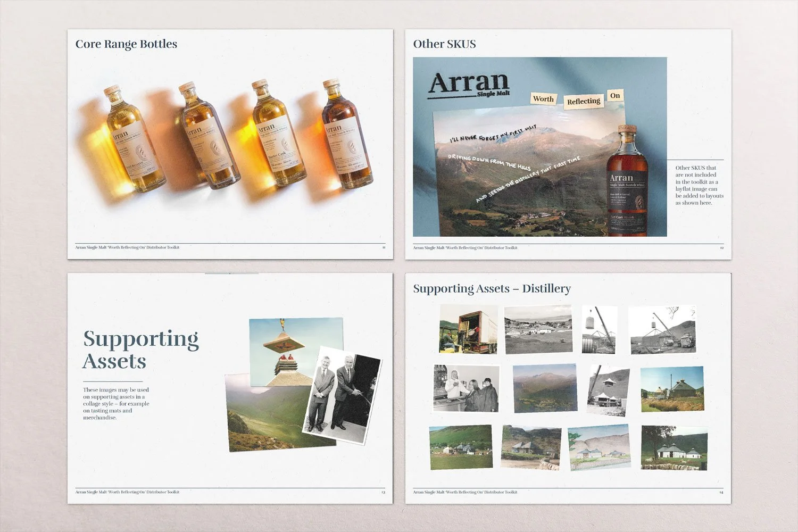Image resolution: width=798 pixels, height=532 pixels.
Task: Select the tilted black-and-white photo of a pagoda roof being lifted
Action: (608, 390)
